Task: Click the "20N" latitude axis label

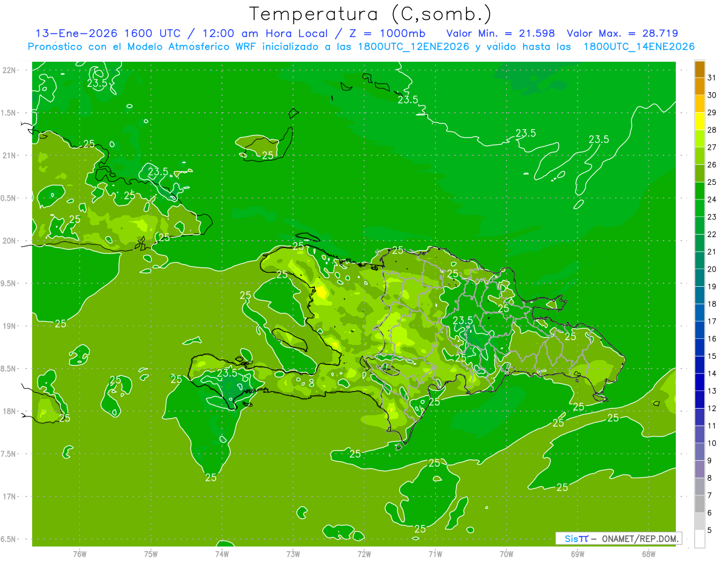Action: tap(10, 241)
